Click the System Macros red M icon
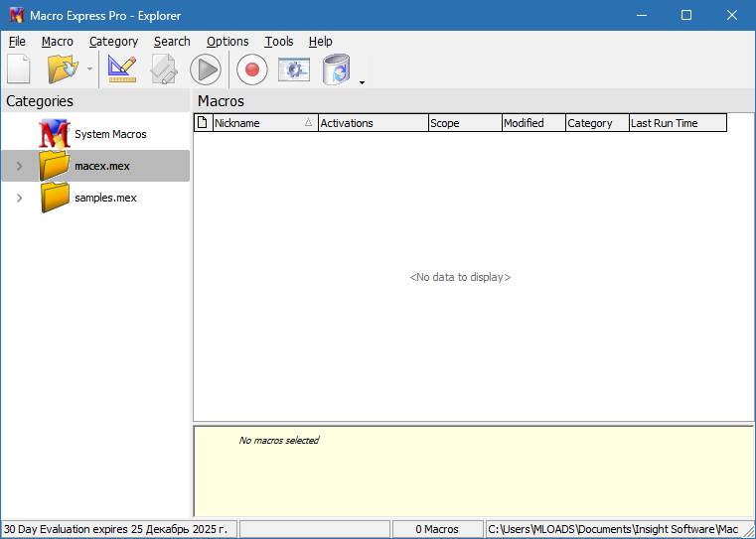 55,133
